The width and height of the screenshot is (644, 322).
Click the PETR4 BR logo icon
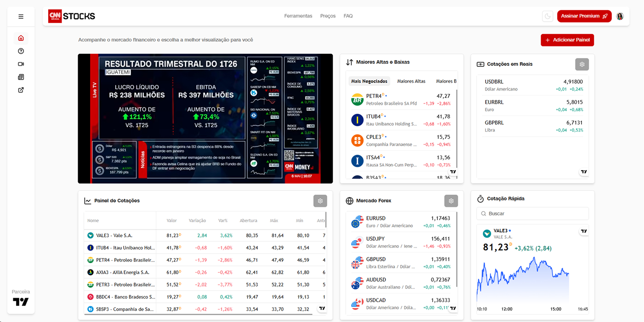[x=357, y=99]
